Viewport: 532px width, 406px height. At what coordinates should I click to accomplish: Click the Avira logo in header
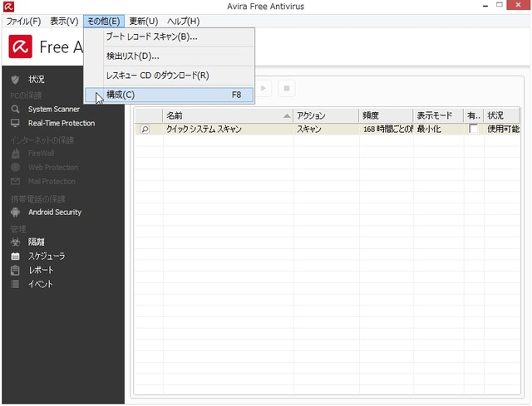coord(20,46)
